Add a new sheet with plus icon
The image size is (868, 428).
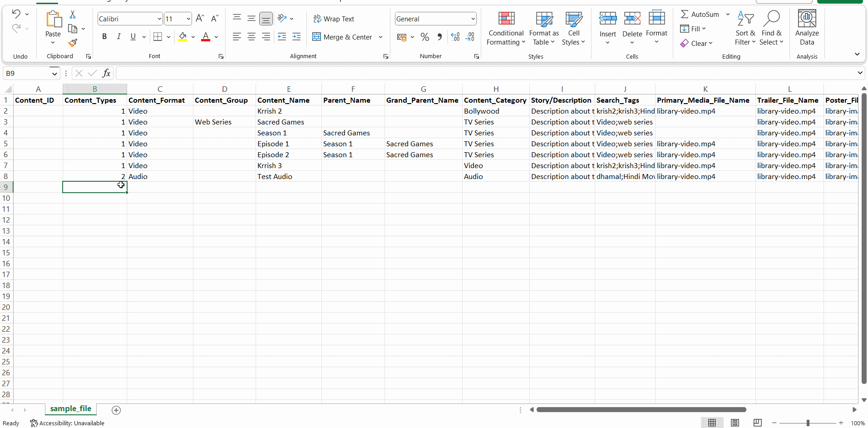click(116, 410)
